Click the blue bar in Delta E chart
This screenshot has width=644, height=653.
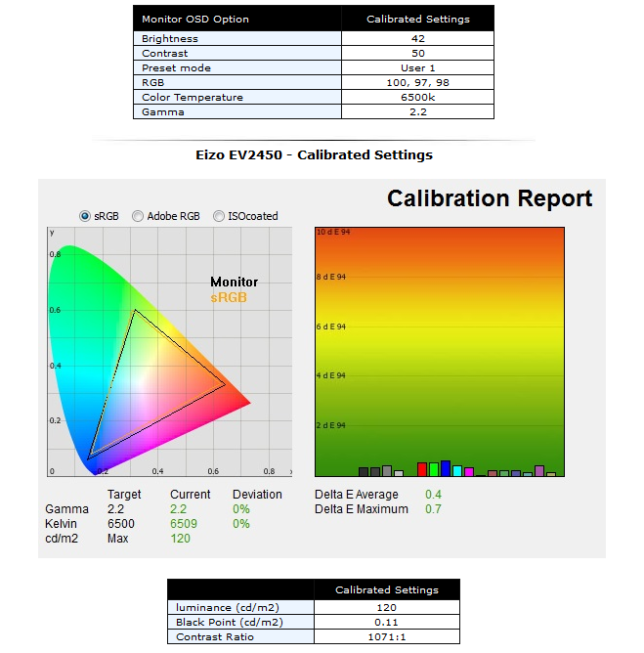coord(446,468)
